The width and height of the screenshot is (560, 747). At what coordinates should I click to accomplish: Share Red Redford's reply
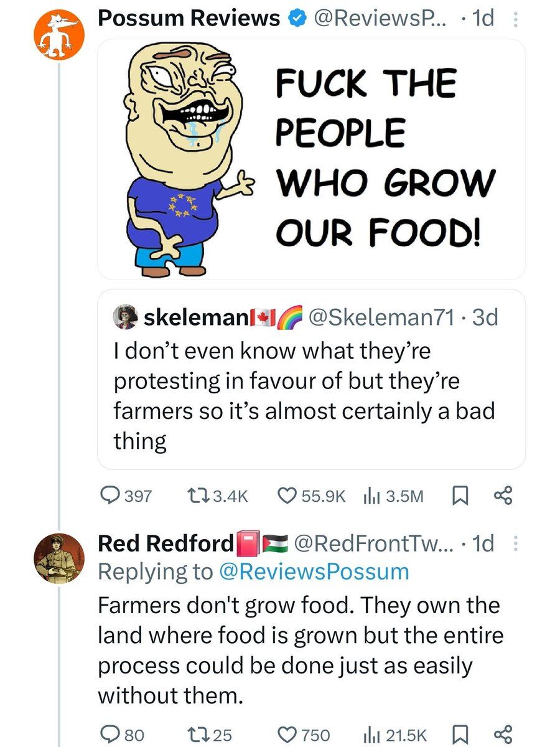coord(502,734)
